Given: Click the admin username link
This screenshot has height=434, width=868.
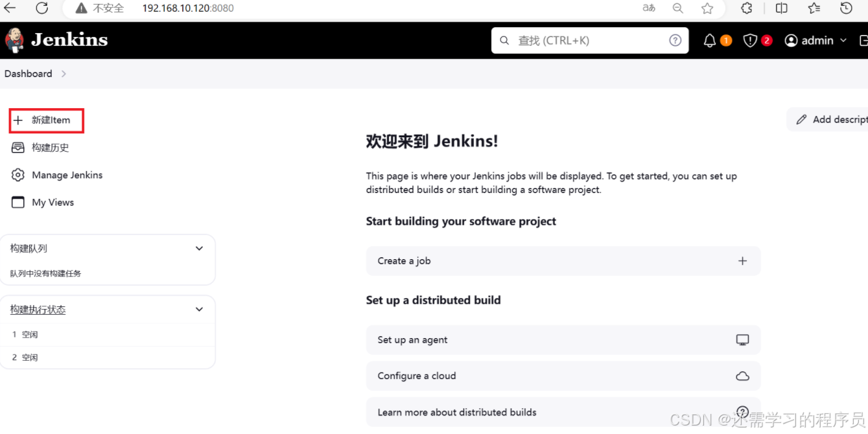Looking at the screenshot, I should click(x=817, y=41).
